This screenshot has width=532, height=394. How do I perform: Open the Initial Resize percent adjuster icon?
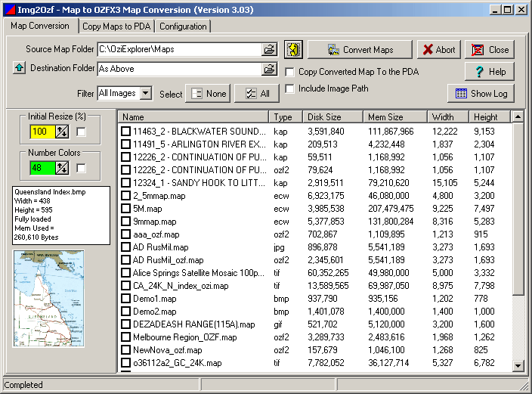(62, 132)
